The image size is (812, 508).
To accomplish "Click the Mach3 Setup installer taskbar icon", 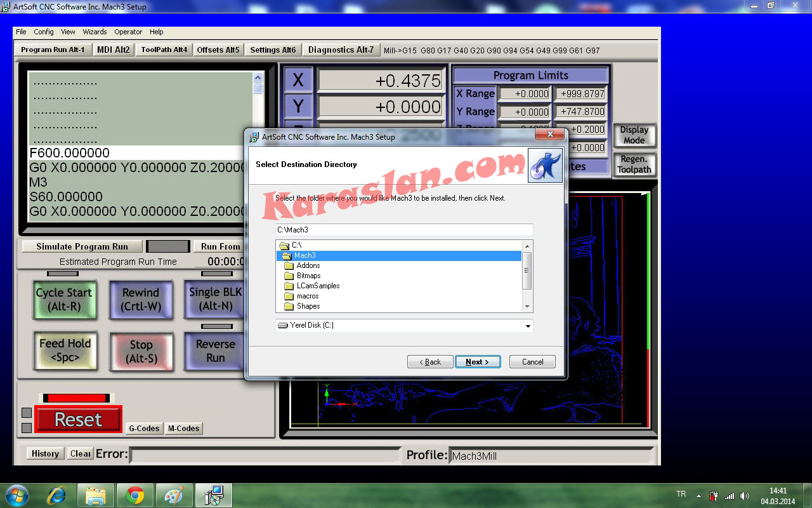I will click(x=214, y=495).
